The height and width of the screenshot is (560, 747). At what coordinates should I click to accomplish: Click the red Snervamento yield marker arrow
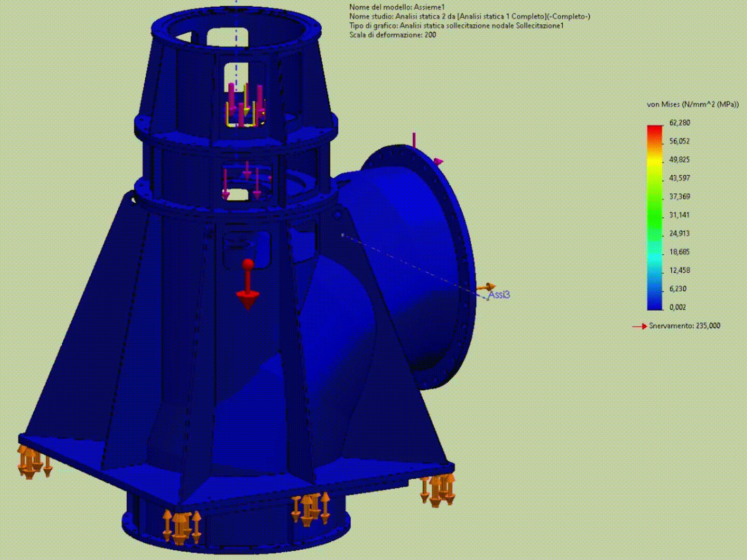coord(640,326)
